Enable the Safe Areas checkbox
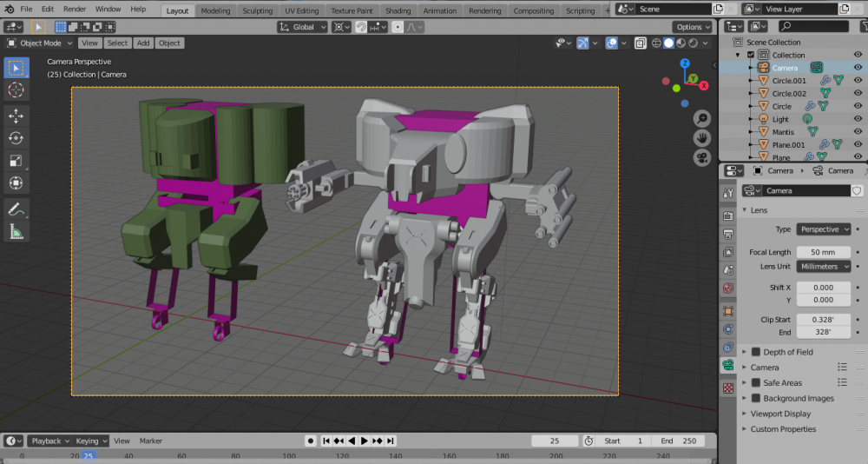Image resolution: width=868 pixels, height=464 pixels. [x=756, y=382]
